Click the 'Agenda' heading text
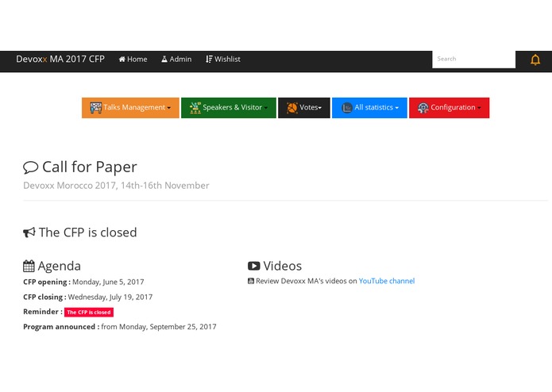Image resolution: width=552 pixels, height=392 pixels. pyautogui.click(x=59, y=266)
